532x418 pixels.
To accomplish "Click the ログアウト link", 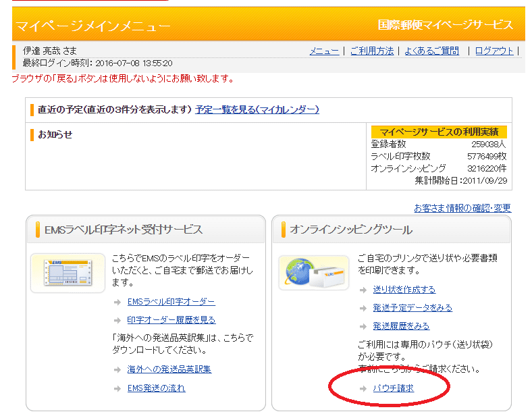I will point(494,51).
